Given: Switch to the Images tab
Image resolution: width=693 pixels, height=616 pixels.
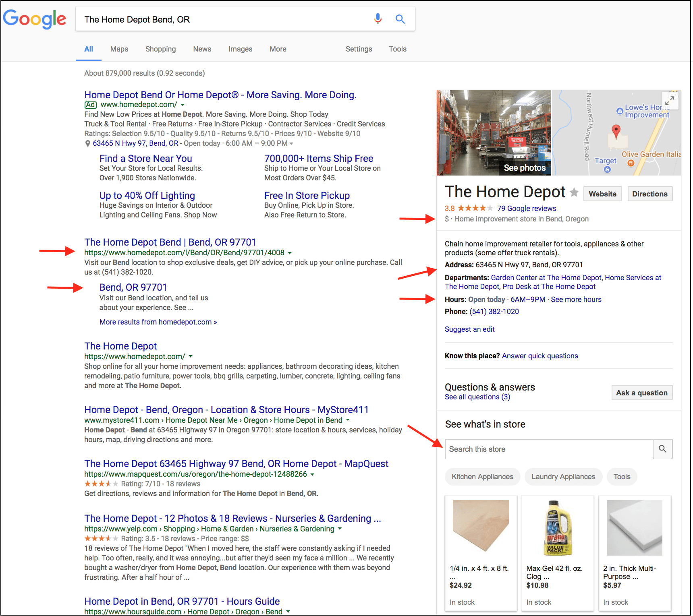Looking at the screenshot, I should click(x=240, y=49).
